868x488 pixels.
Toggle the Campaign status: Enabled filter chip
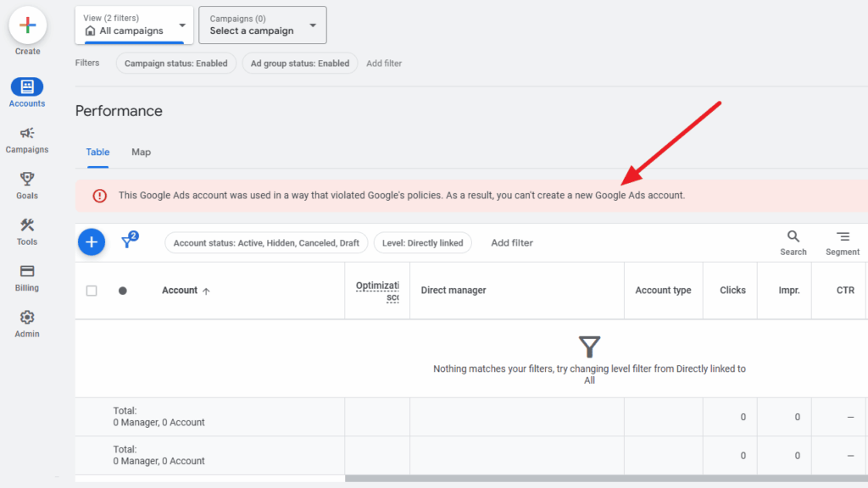pos(175,63)
